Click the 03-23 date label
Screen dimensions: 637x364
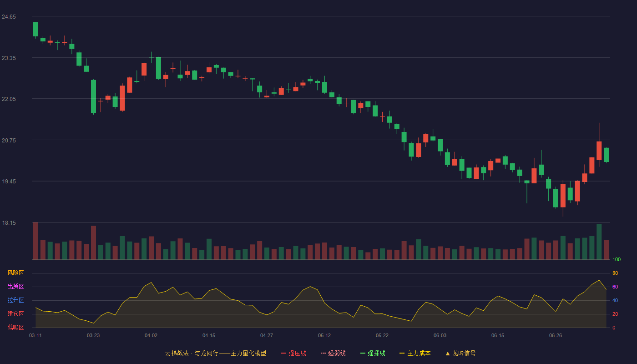[93, 335]
